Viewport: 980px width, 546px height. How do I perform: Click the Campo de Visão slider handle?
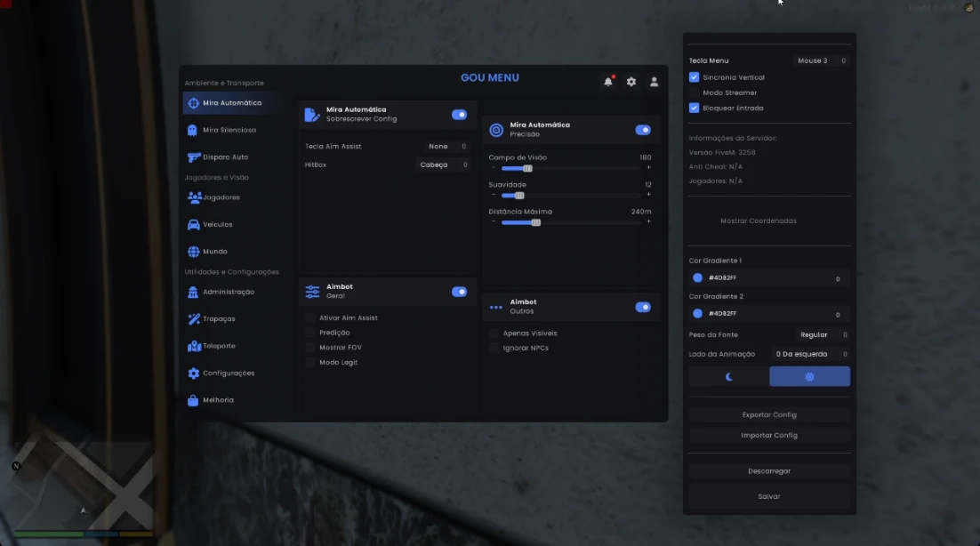coord(527,168)
